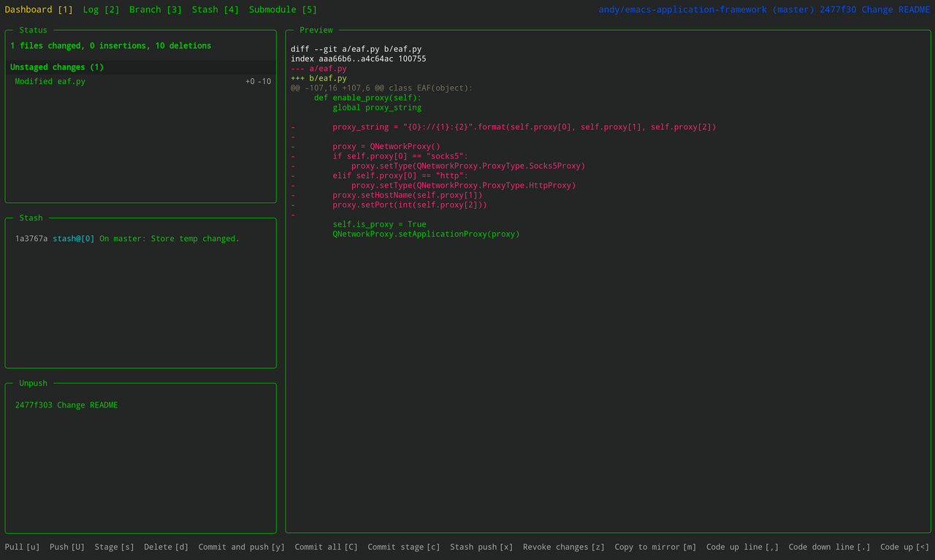Click the deleted 'elif self.proxy[0] == "http"' line

click(379, 176)
